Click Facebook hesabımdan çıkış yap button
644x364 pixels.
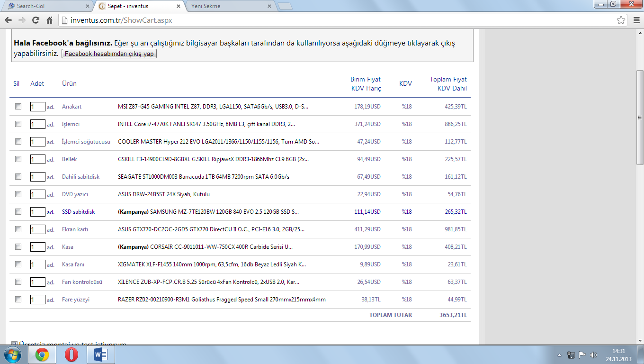(x=109, y=54)
